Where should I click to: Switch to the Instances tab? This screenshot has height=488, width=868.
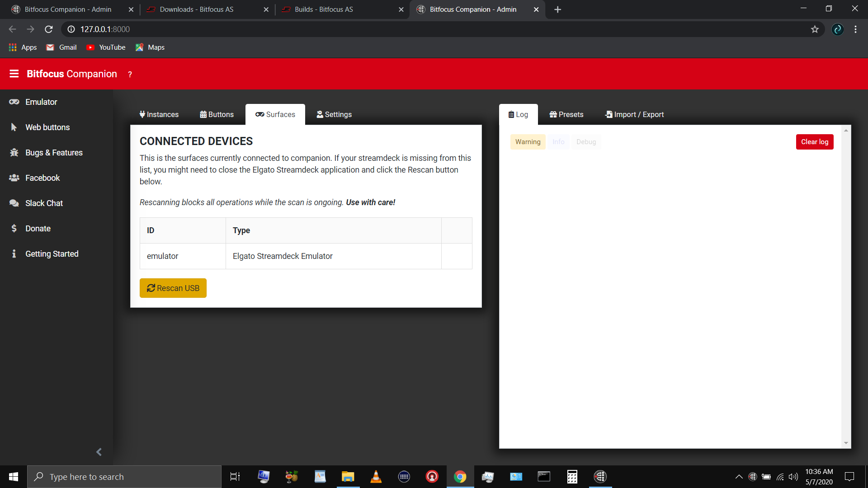point(158,114)
